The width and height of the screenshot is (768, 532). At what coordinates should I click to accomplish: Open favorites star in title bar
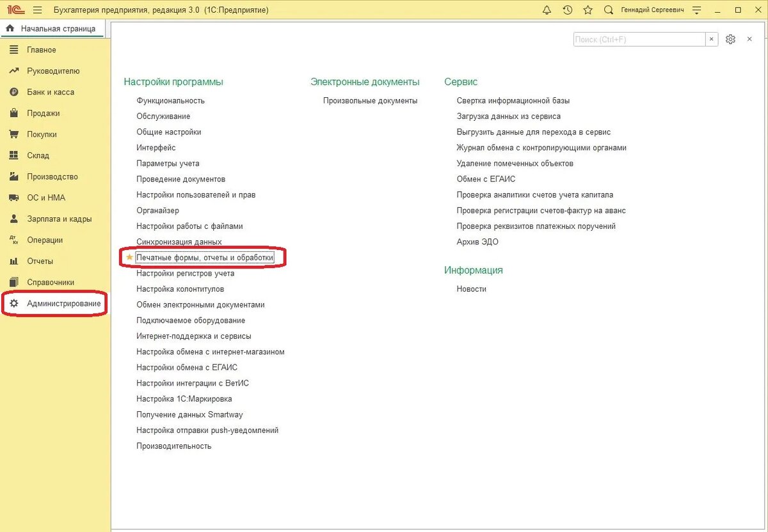click(x=588, y=10)
